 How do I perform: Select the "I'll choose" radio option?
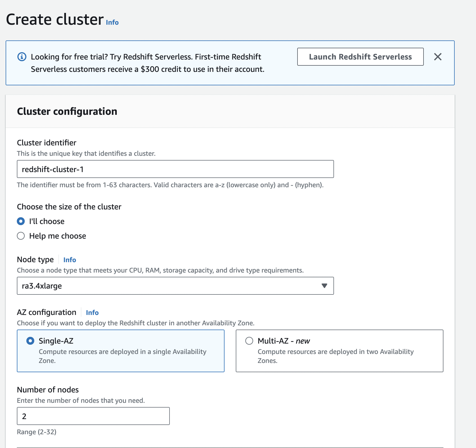[21, 221]
